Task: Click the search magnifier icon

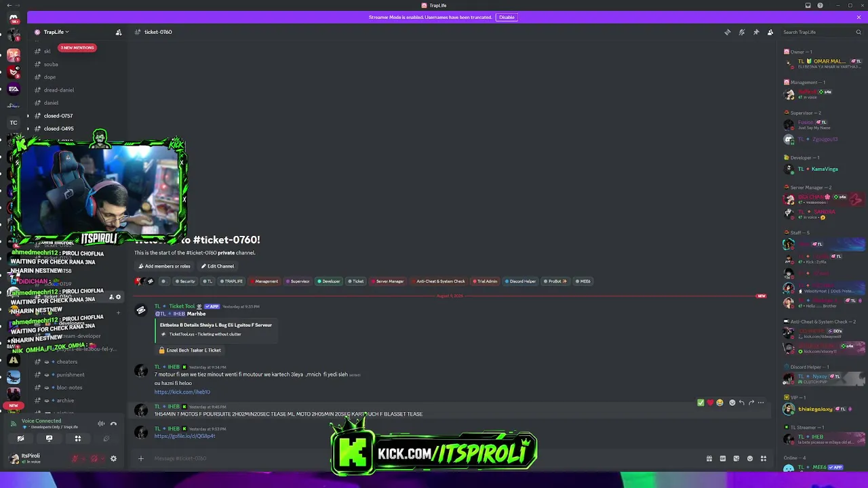Action: coord(859,32)
